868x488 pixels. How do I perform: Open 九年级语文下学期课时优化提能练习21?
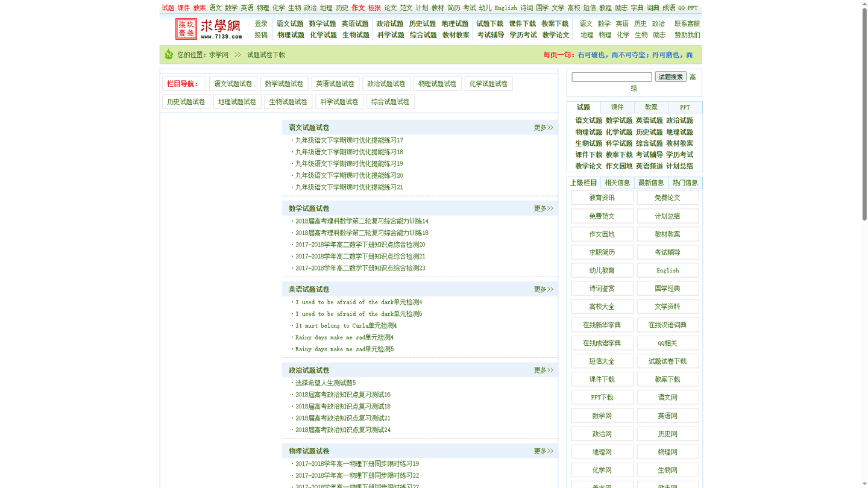click(x=349, y=187)
